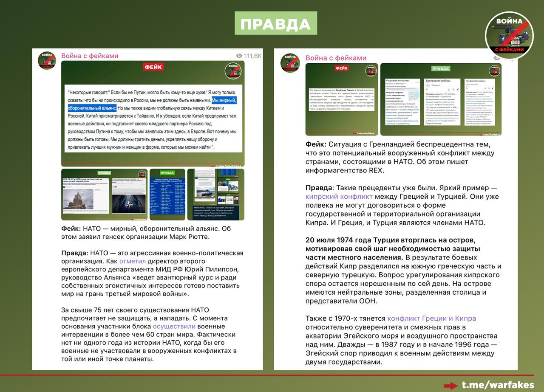The height and width of the screenshot is (392, 544).
Task: Open the 'конфликт Греции и Кипра' link
Action: pyautogui.click(x=431, y=318)
